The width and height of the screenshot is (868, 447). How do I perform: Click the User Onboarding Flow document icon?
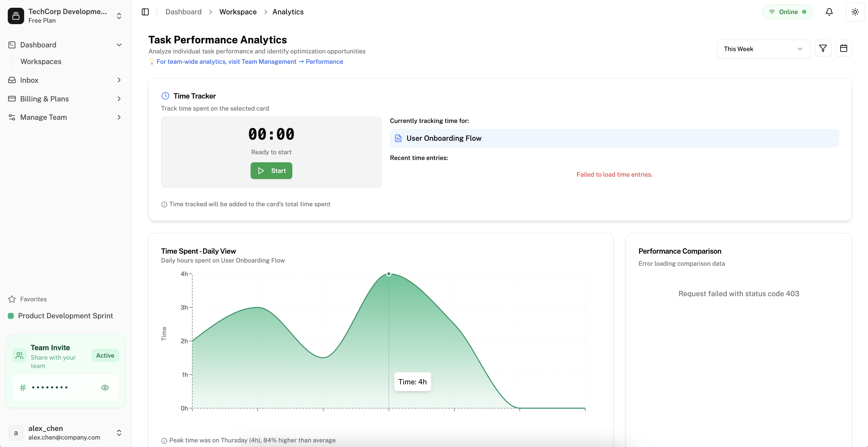pos(398,138)
